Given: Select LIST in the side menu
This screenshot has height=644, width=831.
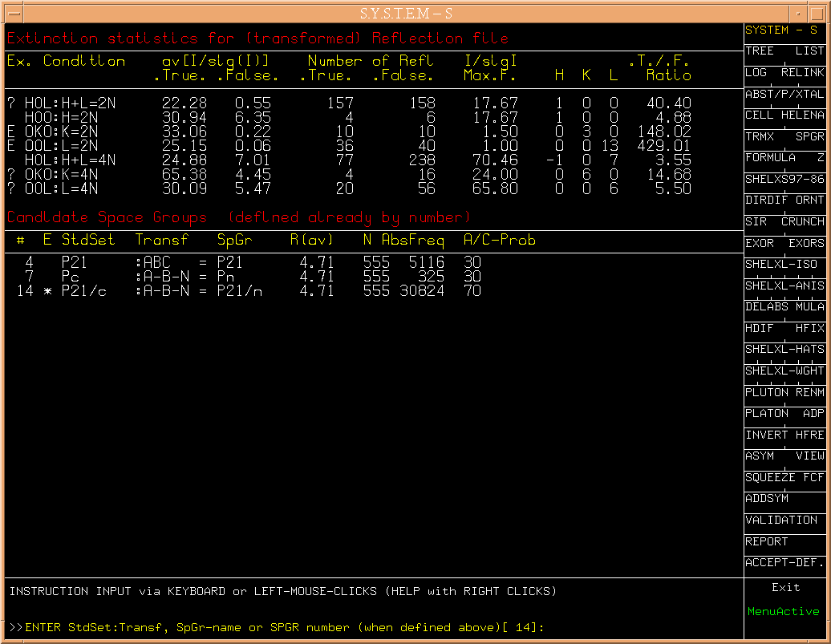Looking at the screenshot, I should click(809, 51).
